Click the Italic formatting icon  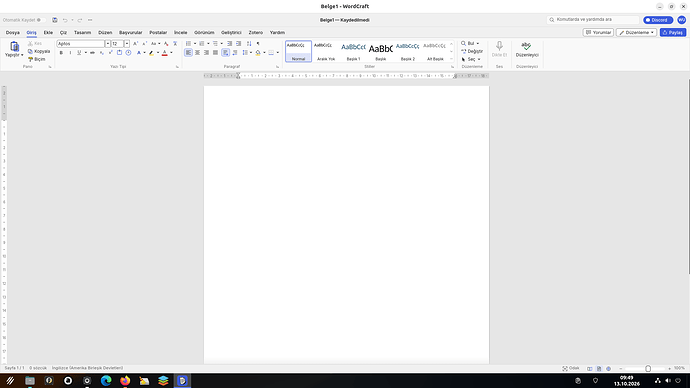pyautogui.click(x=70, y=53)
